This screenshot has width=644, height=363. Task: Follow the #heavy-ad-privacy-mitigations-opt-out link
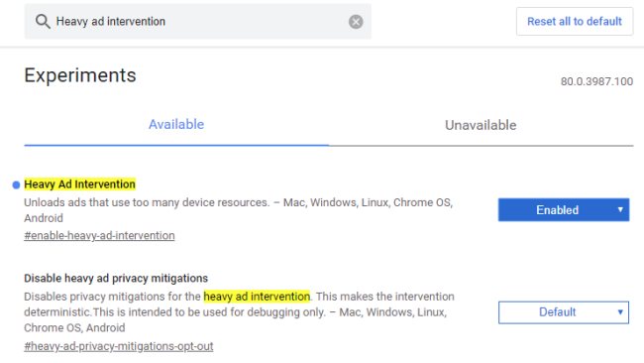pyautogui.click(x=119, y=346)
